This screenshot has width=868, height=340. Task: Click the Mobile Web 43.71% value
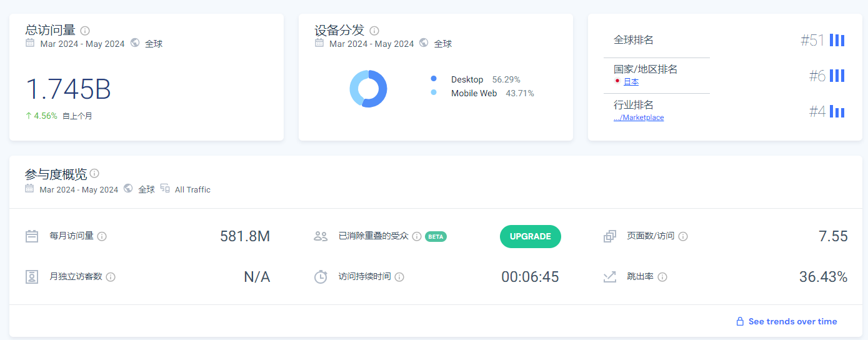tap(520, 93)
